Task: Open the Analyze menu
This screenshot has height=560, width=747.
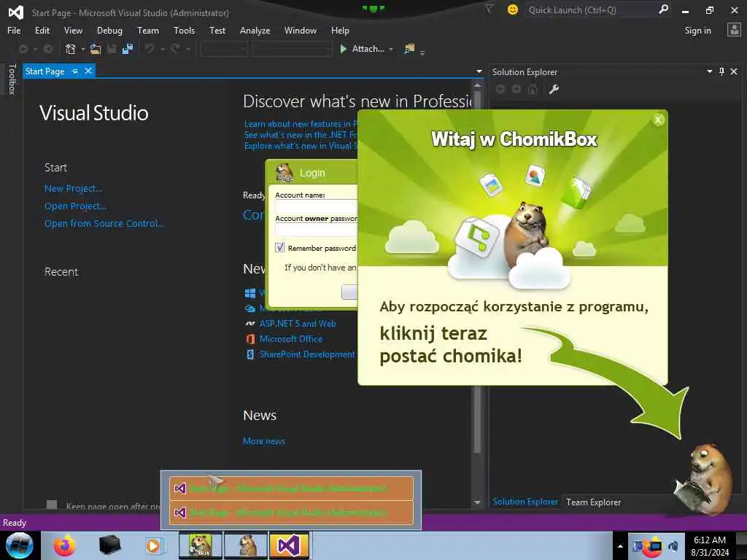Action: coord(255,31)
